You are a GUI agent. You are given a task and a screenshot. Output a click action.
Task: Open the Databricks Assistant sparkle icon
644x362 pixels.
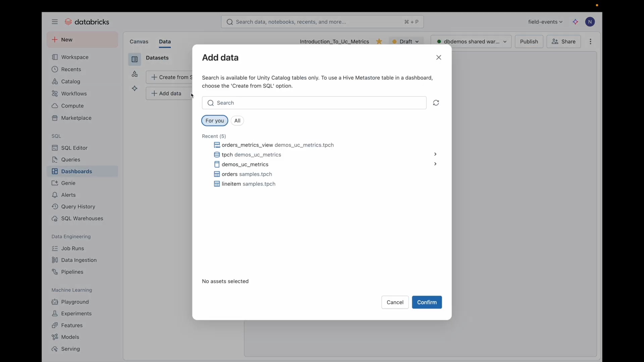point(576,22)
